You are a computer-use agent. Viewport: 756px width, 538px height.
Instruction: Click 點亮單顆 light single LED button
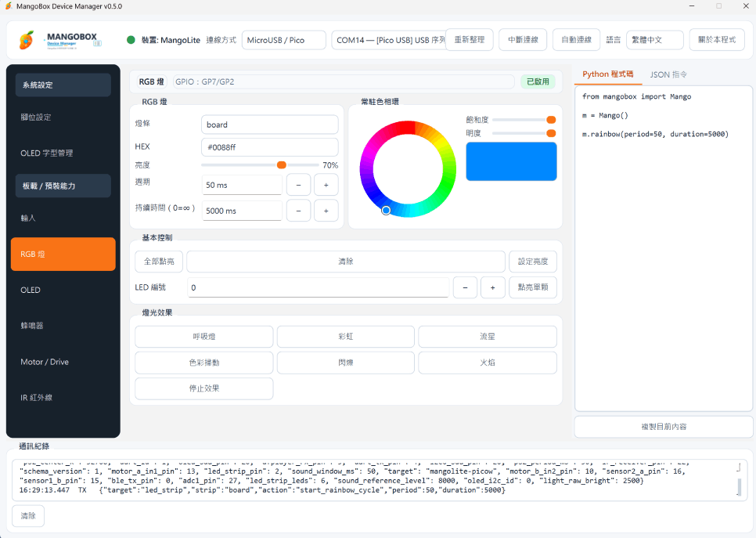coord(533,287)
